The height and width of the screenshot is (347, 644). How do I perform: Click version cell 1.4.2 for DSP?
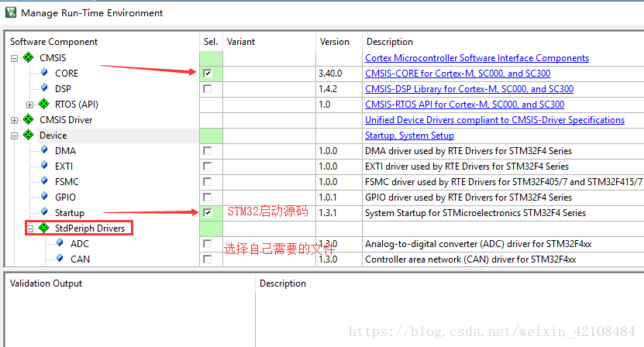tap(328, 89)
